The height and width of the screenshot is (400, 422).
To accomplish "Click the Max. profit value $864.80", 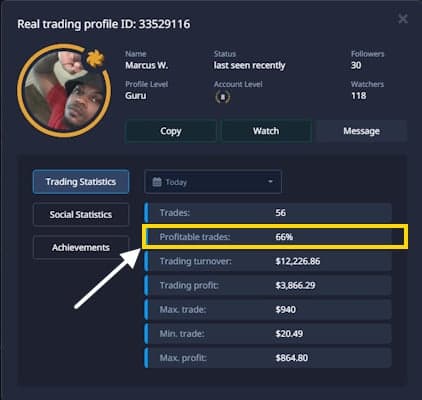I will click(292, 358).
